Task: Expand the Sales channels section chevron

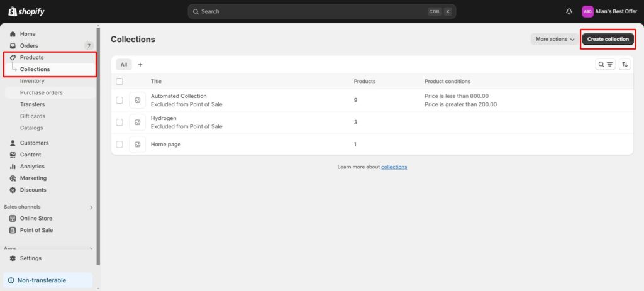Action: [x=91, y=207]
